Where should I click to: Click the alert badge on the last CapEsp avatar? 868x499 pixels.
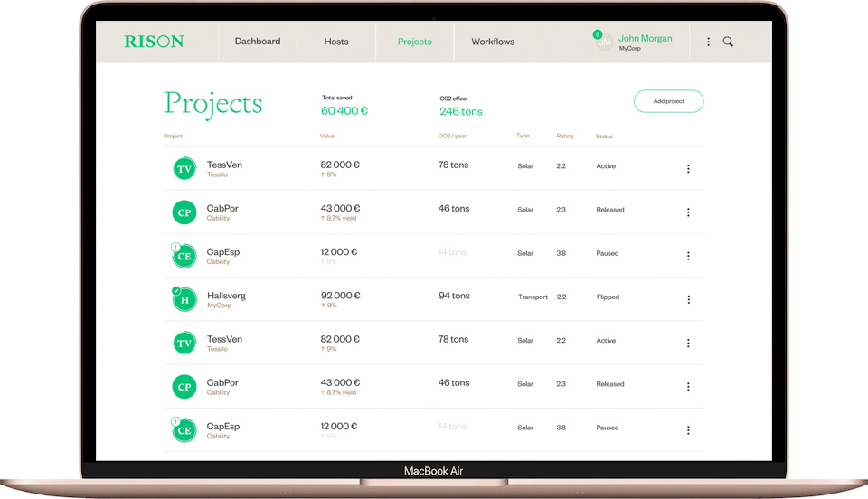[x=175, y=421]
